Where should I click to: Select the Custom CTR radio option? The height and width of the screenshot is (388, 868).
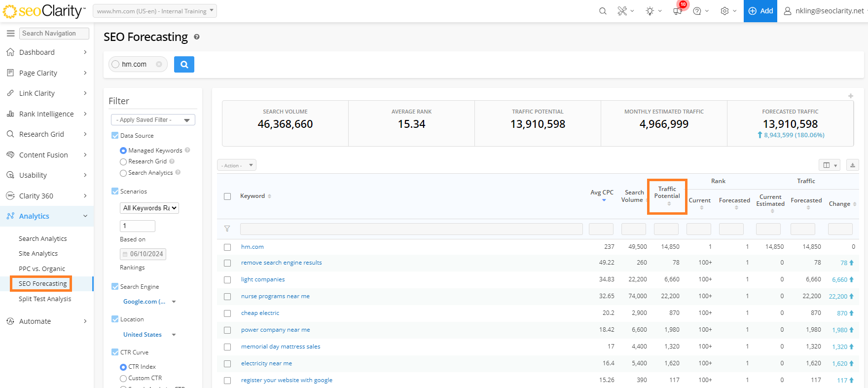123,379
